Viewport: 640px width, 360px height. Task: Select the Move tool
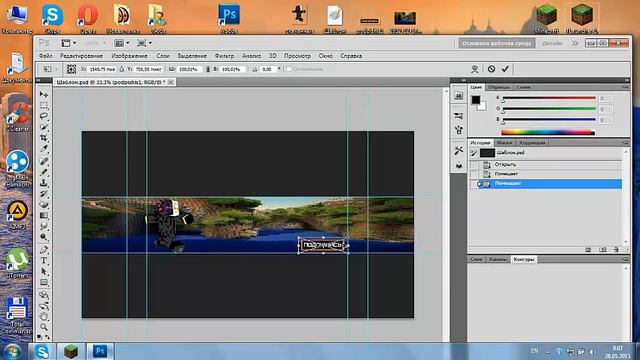[44, 94]
